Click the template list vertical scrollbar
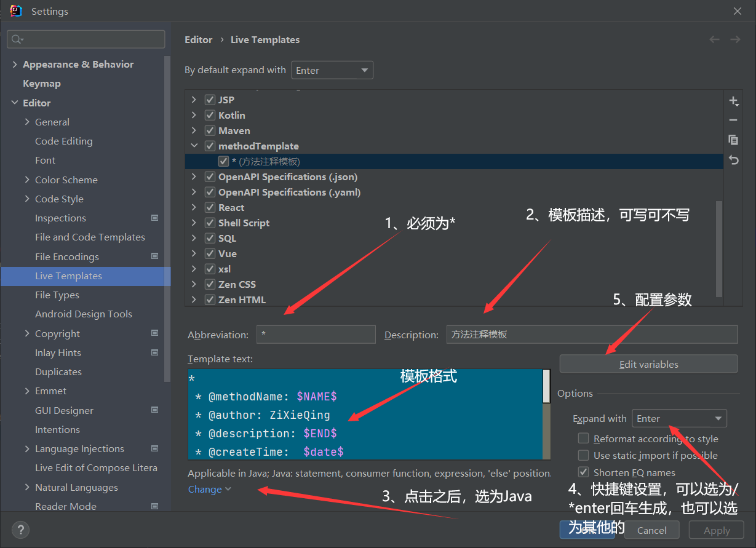This screenshot has width=756, height=548. 719,249
